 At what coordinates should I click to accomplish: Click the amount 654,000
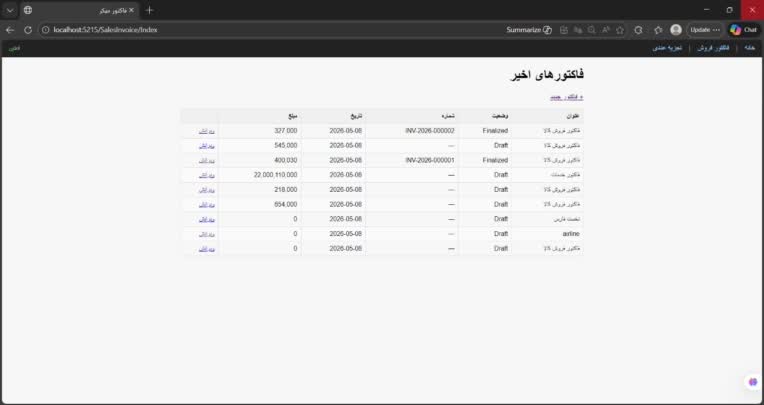(x=286, y=204)
